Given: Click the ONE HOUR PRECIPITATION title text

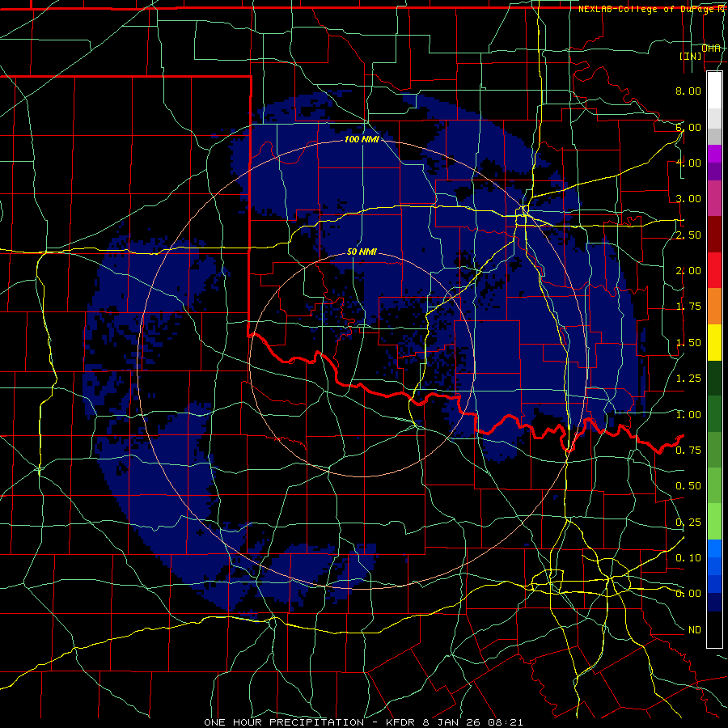Looking at the screenshot, I should tap(284, 722).
